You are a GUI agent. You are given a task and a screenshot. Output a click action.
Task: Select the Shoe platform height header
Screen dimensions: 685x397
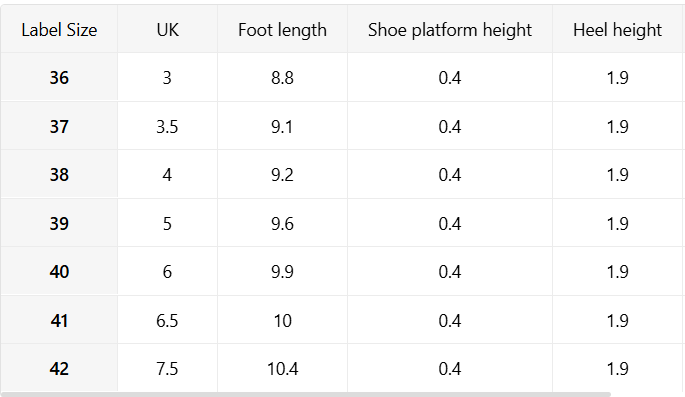click(450, 30)
